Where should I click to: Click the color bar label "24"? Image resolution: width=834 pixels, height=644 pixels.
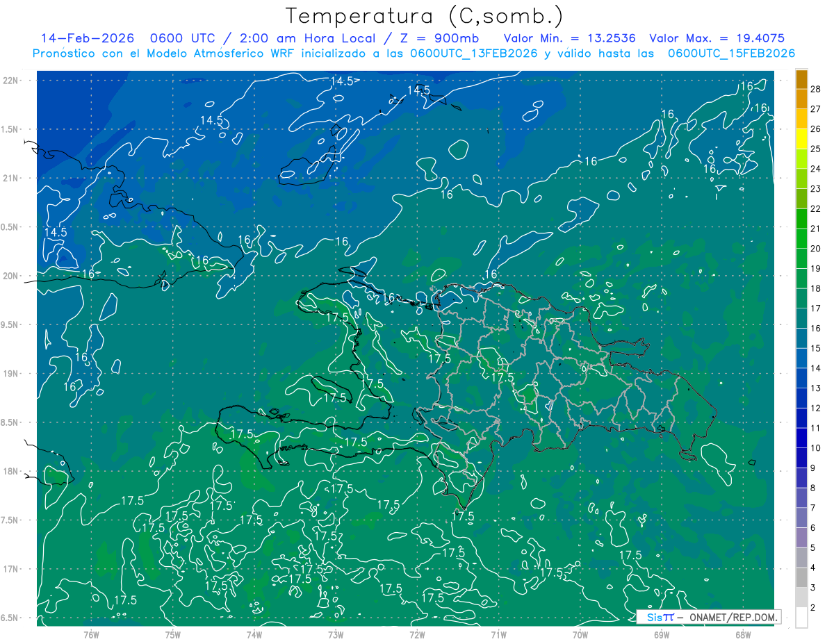(816, 169)
